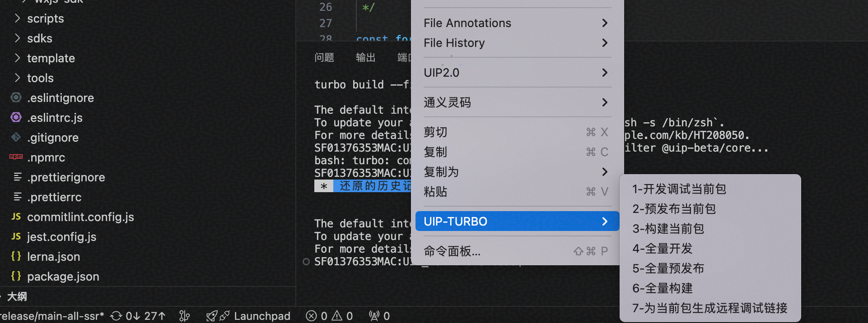Click the 还原的历史记录 terminal banner
This screenshot has width=868, height=323.
(372, 186)
